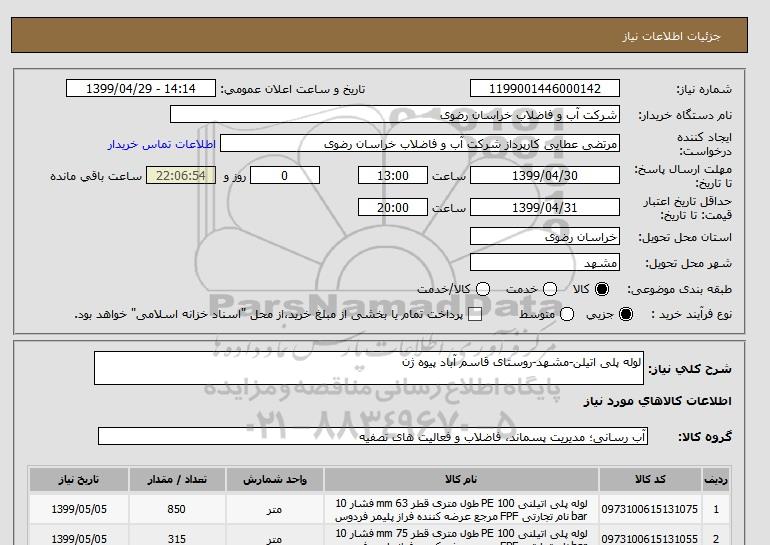Select the کالا/خدمت radio button
Viewport: 770px width, 545px height.
click(x=483, y=289)
